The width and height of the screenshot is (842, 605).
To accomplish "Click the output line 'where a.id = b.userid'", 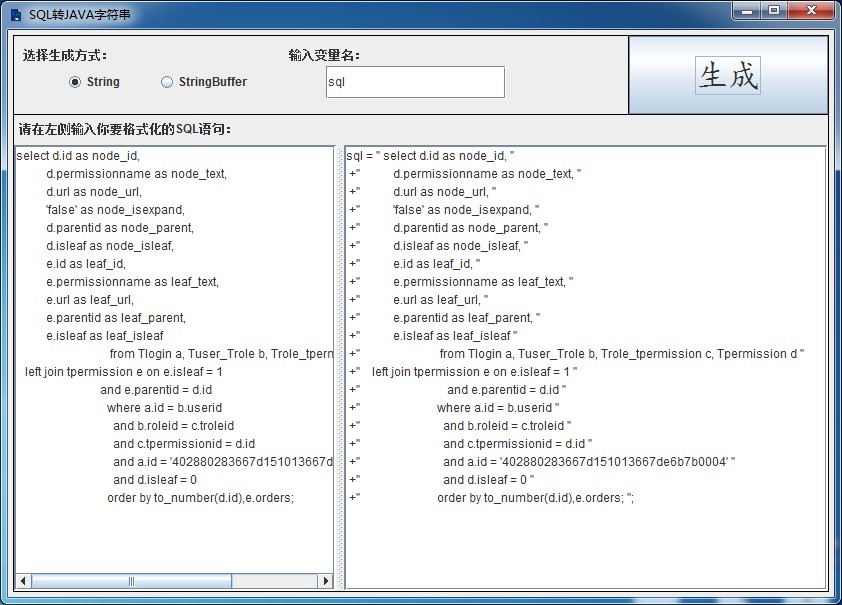I will pos(454,407).
